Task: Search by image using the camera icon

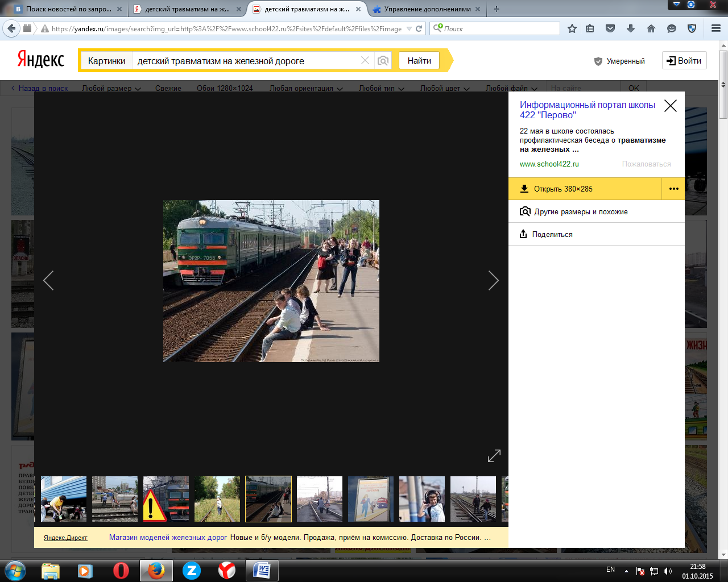Action: pos(383,61)
